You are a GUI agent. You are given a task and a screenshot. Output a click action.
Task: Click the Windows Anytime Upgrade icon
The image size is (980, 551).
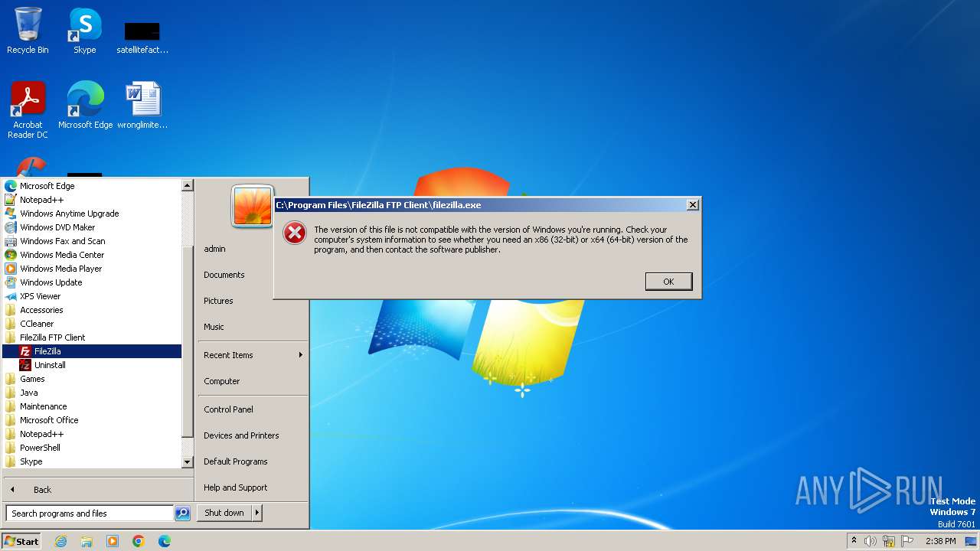[x=11, y=214]
